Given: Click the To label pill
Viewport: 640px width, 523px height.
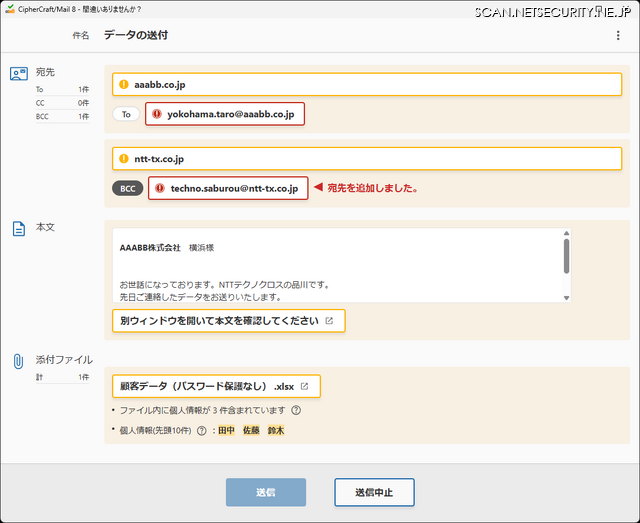Looking at the screenshot, I should click(126, 114).
